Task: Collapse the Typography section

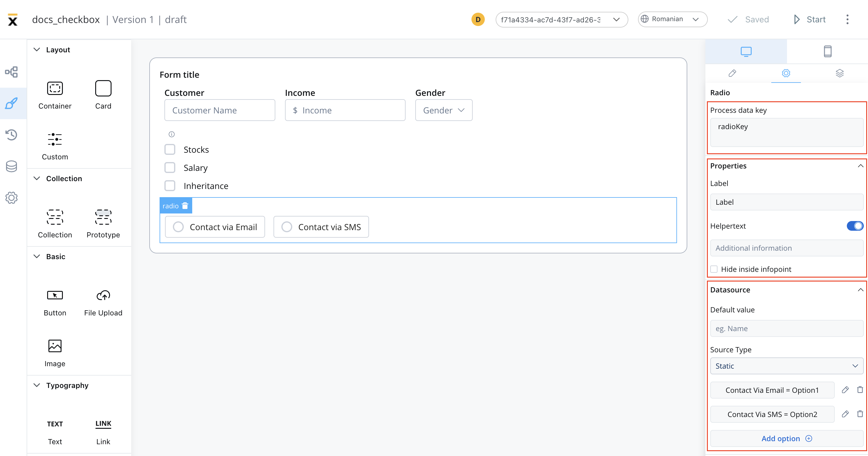Action: [x=37, y=385]
